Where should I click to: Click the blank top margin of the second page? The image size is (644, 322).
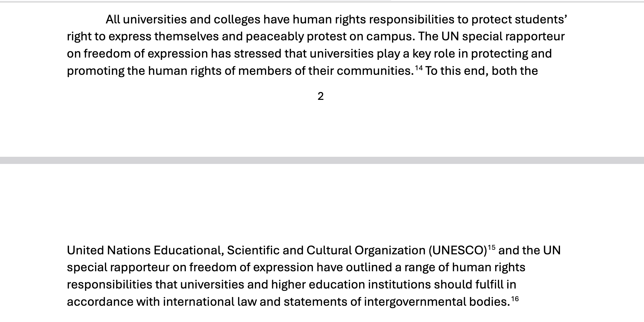tap(322, 202)
